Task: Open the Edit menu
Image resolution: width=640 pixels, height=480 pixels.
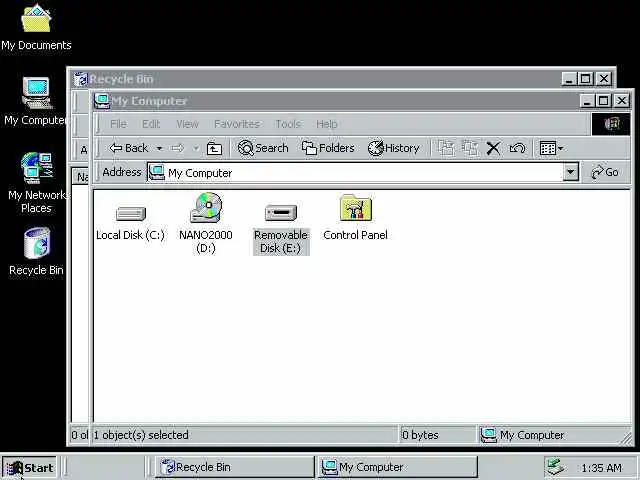Action: pos(151,124)
